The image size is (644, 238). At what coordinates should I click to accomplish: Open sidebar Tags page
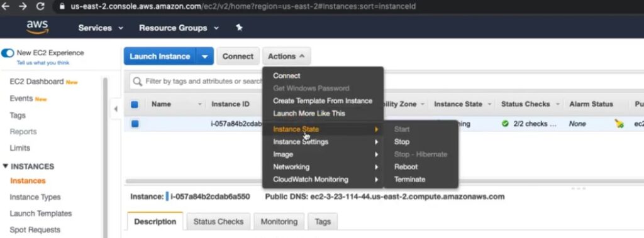click(x=17, y=116)
